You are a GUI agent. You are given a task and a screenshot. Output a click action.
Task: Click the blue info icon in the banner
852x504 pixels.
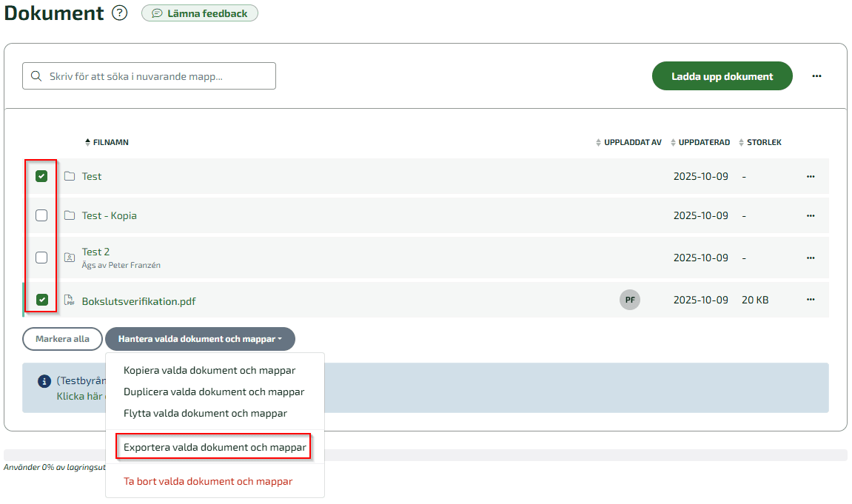[44, 381]
